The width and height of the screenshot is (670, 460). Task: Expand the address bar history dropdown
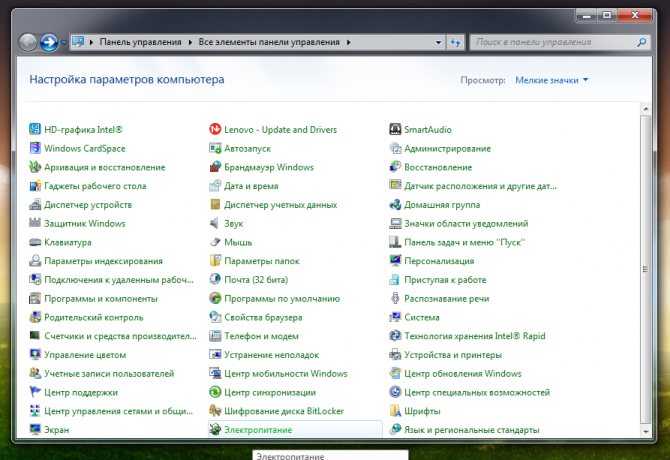tap(438, 42)
